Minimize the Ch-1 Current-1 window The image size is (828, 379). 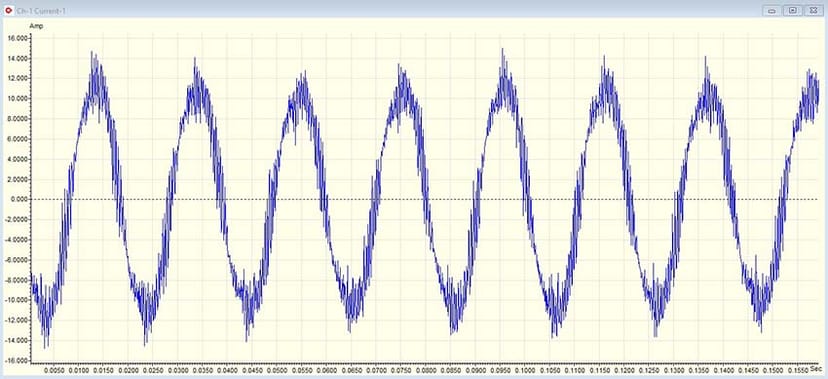771,11
